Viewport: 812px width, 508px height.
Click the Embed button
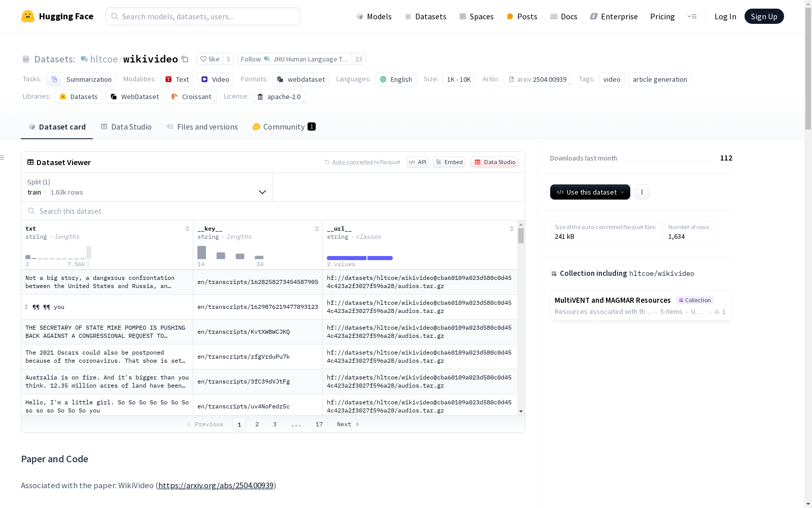449,162
